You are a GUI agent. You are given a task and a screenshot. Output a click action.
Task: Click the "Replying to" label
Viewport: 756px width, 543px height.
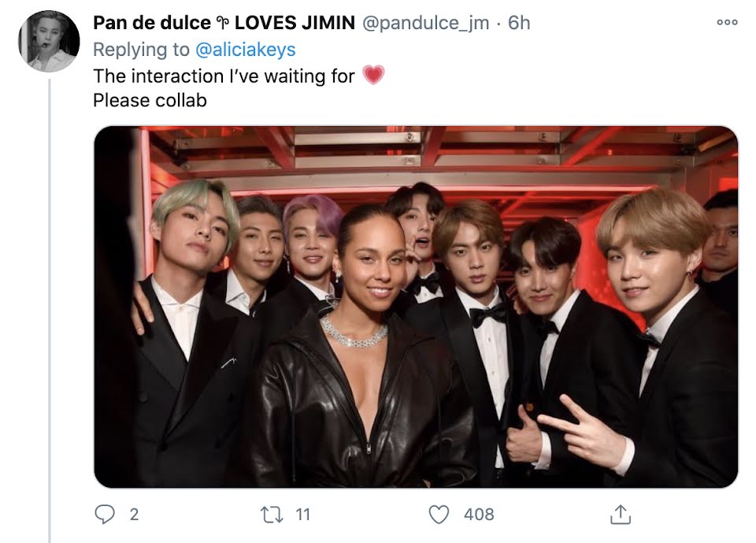pyautogui.click(x=142, y=49)
